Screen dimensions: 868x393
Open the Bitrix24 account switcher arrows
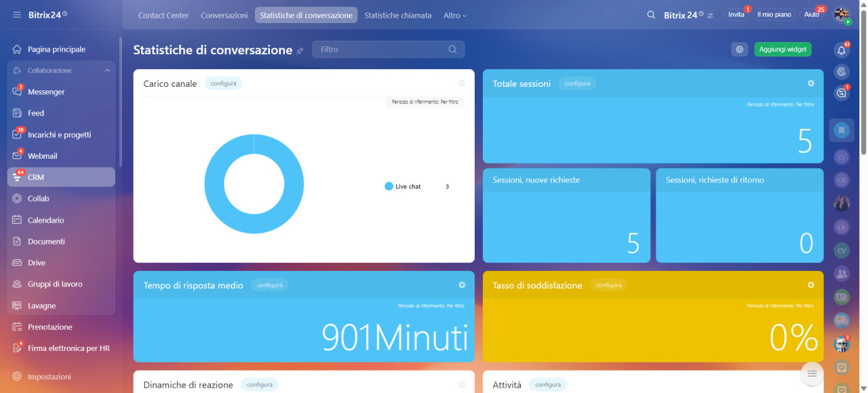click(x=710, y=15)
